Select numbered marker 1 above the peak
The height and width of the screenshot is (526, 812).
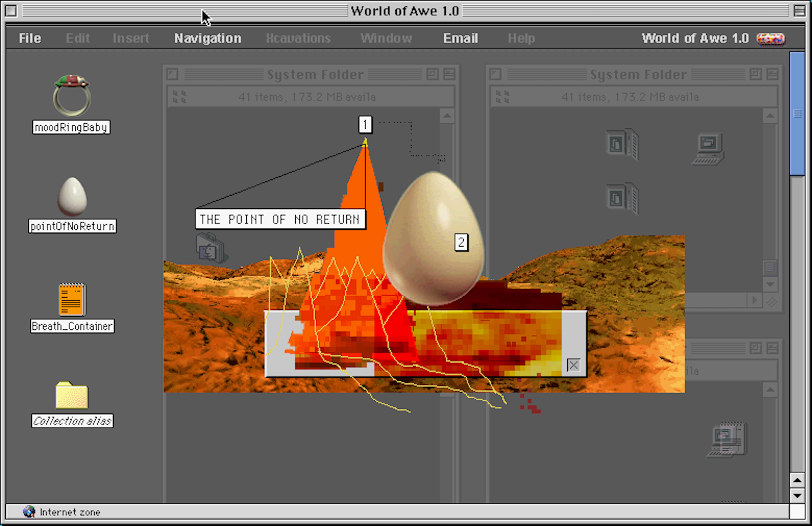click(365, 125)
